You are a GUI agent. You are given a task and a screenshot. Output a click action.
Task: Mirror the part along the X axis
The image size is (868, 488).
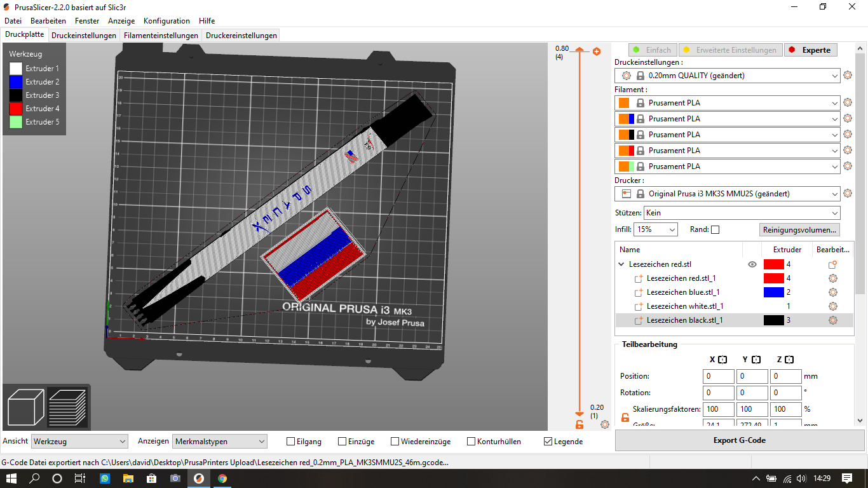(722, 360)
